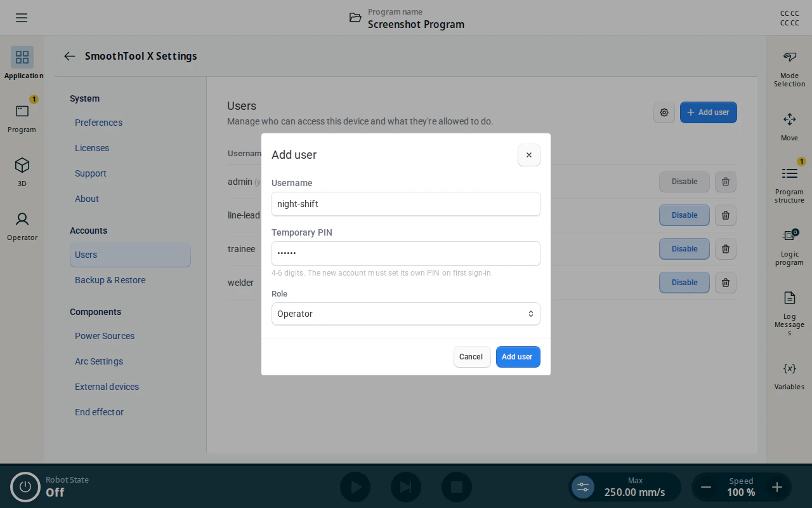Confirm Add user in dialog
This screenshot has height=508, width=812.
(518, 357)
